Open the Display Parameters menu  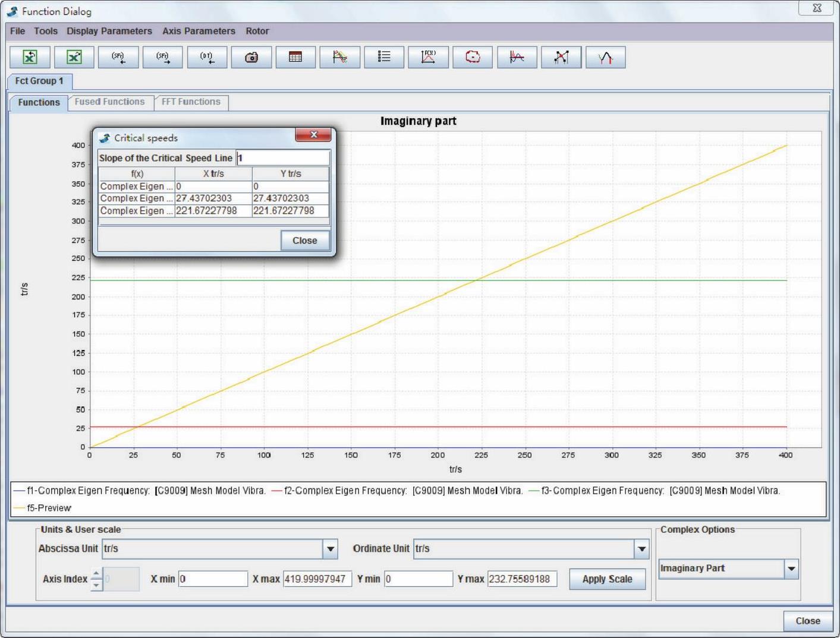(109, 31)
